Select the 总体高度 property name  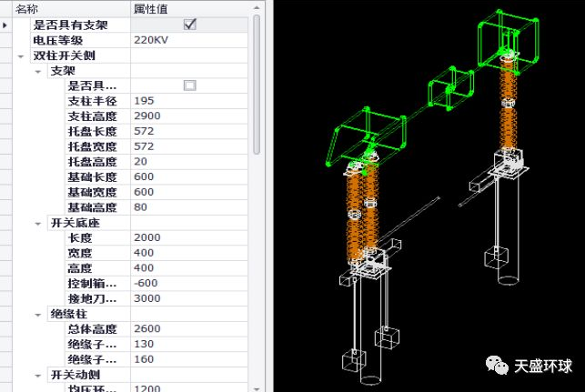(92, 329)
